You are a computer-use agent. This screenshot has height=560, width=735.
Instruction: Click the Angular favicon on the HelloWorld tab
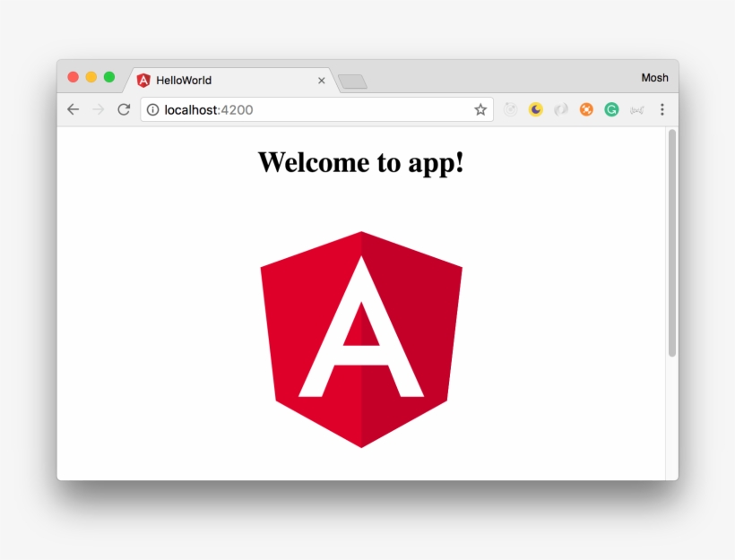(143, 81)
